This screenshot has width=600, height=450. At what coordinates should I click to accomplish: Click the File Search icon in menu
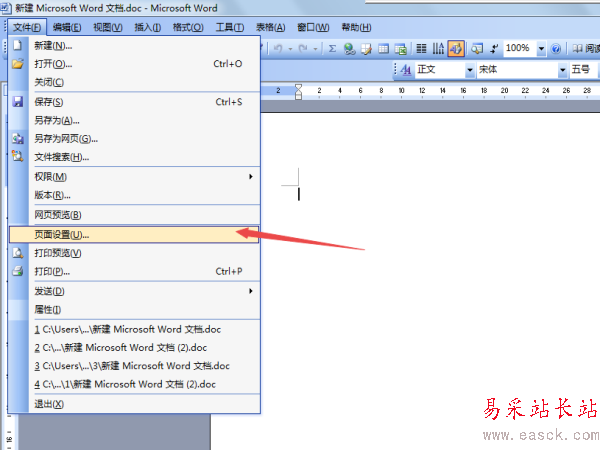coord(18,156)
